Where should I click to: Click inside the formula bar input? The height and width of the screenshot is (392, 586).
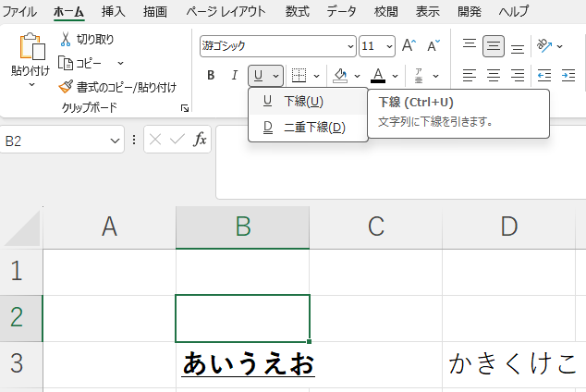click(x=400, y=162)
